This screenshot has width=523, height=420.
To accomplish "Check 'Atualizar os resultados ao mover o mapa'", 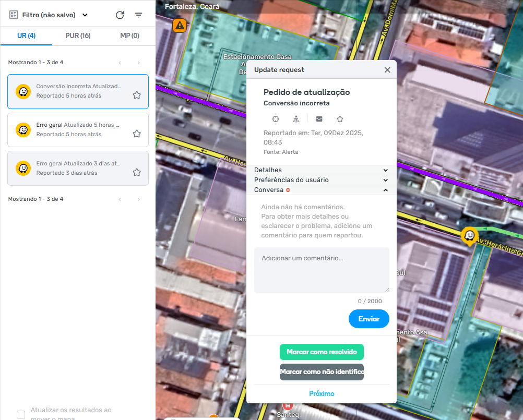I will click(x=21, y=415).
